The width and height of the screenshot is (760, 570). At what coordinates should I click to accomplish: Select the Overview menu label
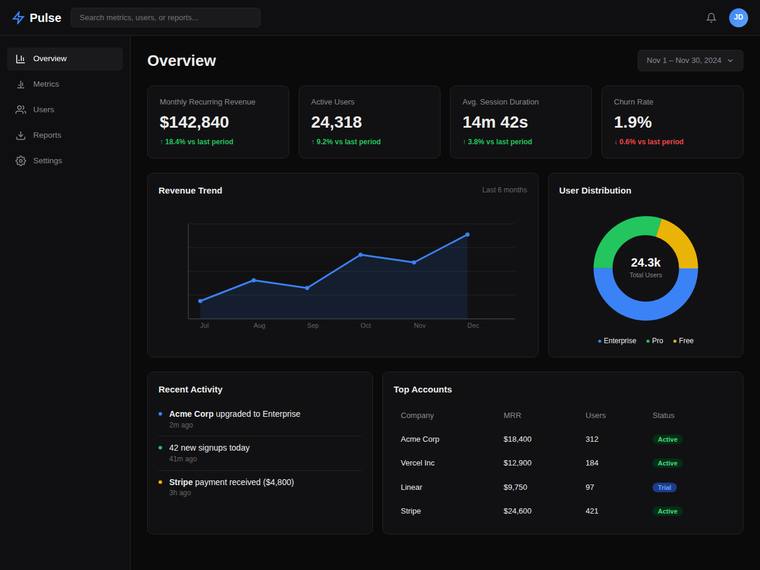[x=50, y=59]
